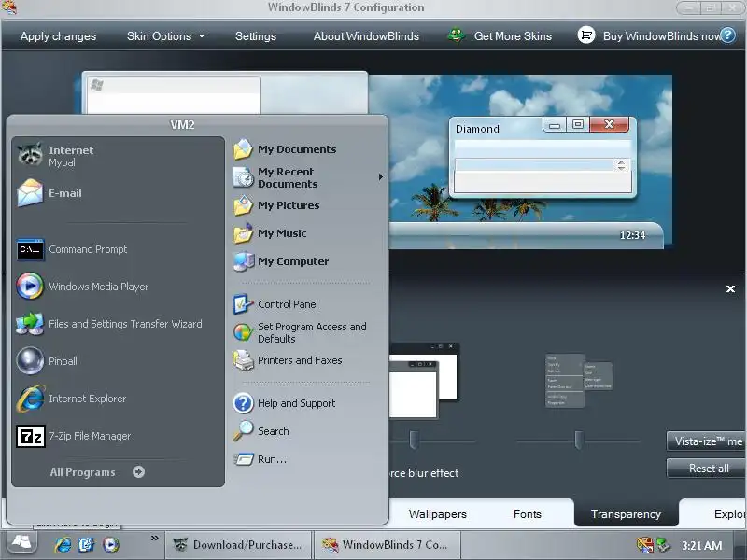Switch to the Wallpapers tab
This screenshot has width=747, height=560.
click(437, 514)
